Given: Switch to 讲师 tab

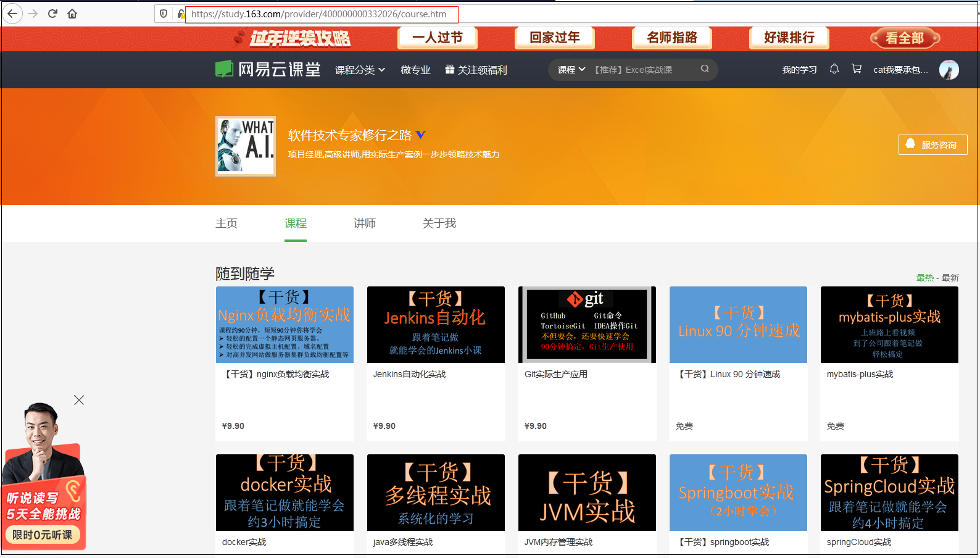Looking at the screenshot, I should pyautogui.click(x=365, y=223).
